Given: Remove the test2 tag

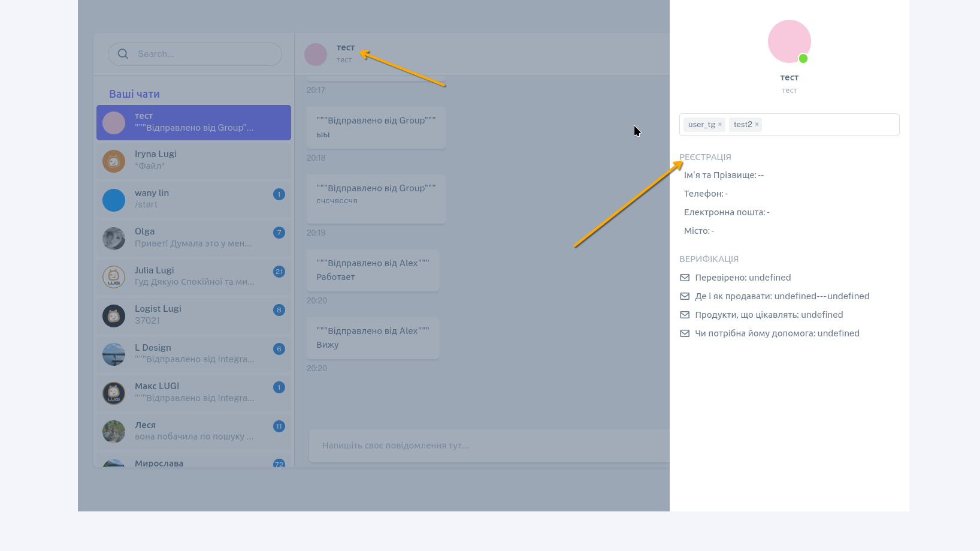Looking at the screenshot, I should click(757, 125).
